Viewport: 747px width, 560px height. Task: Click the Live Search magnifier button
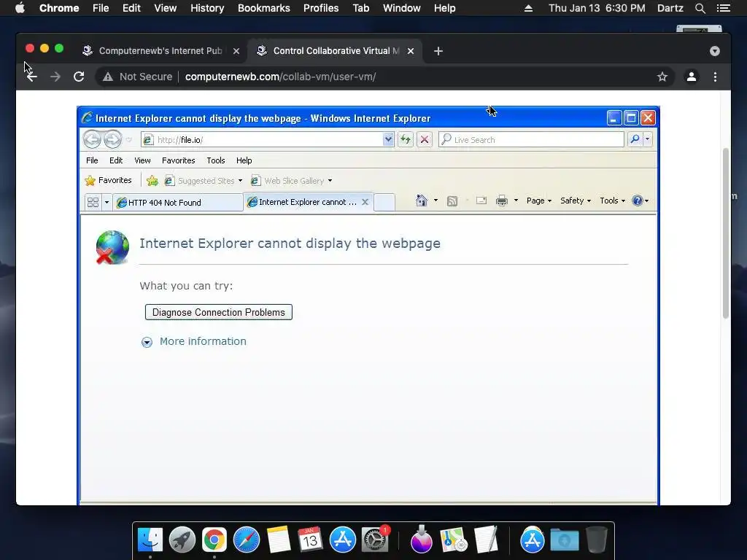635,139
